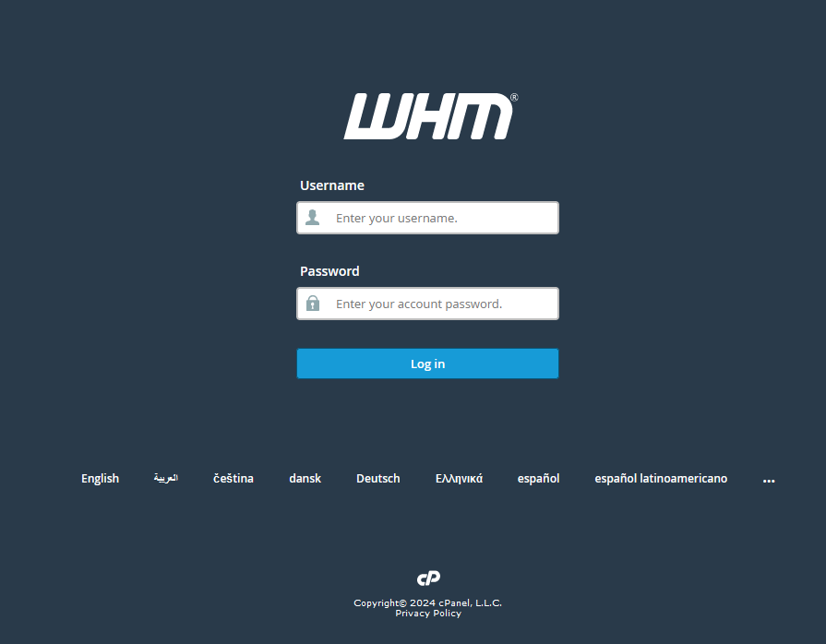The width and height of the screenshot is (826, 644).
Task: Click the blue Log in button
Action: pos(427,364)
